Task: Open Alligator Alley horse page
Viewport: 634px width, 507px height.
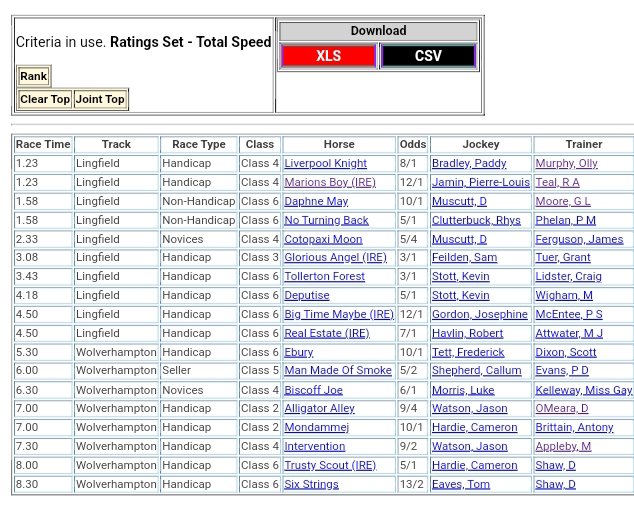Action: click(x=319, y=409)
